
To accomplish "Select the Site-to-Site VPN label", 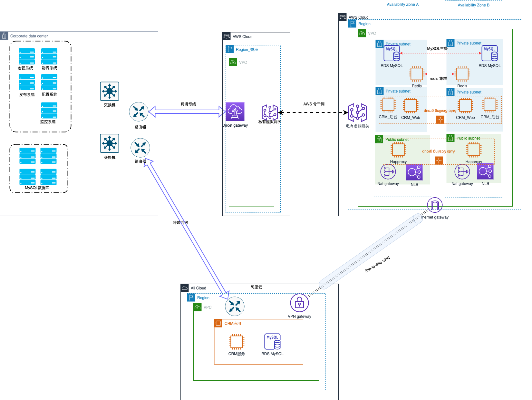I will (377, 264).
